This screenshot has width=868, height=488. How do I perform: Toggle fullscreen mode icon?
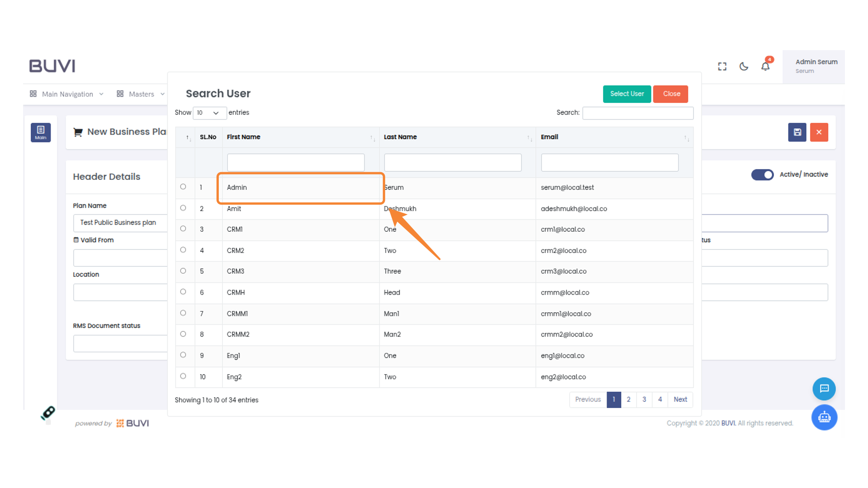(x=722, y=66)
